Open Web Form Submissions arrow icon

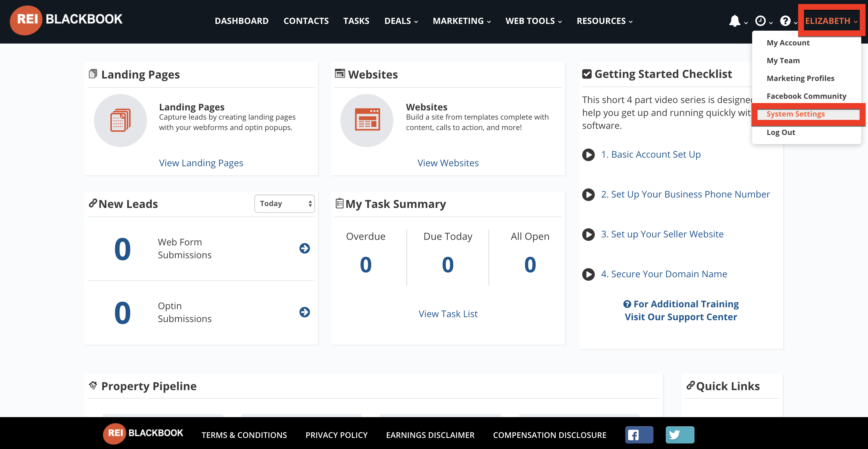point(305,248)
